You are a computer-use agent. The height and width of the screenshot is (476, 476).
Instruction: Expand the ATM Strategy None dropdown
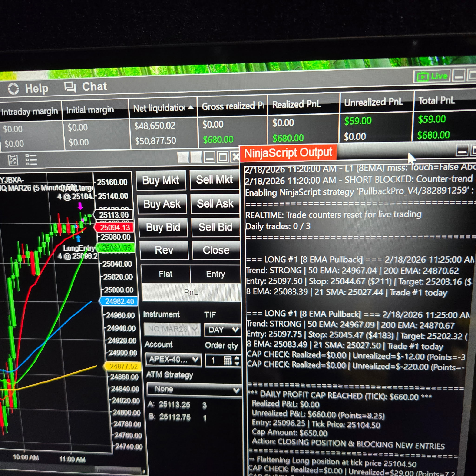point(194,389)
